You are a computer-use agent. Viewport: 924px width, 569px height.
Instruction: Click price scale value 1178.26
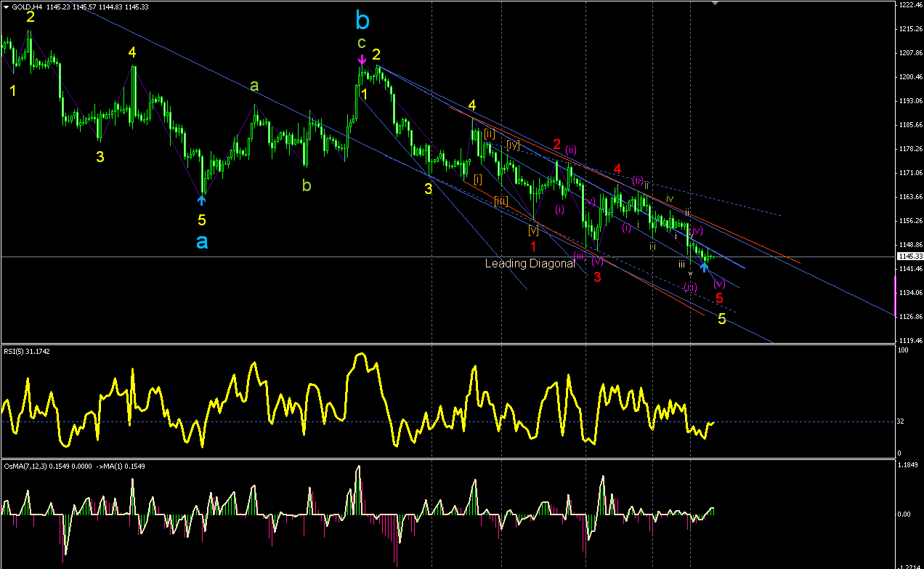[x=910, y=148]
